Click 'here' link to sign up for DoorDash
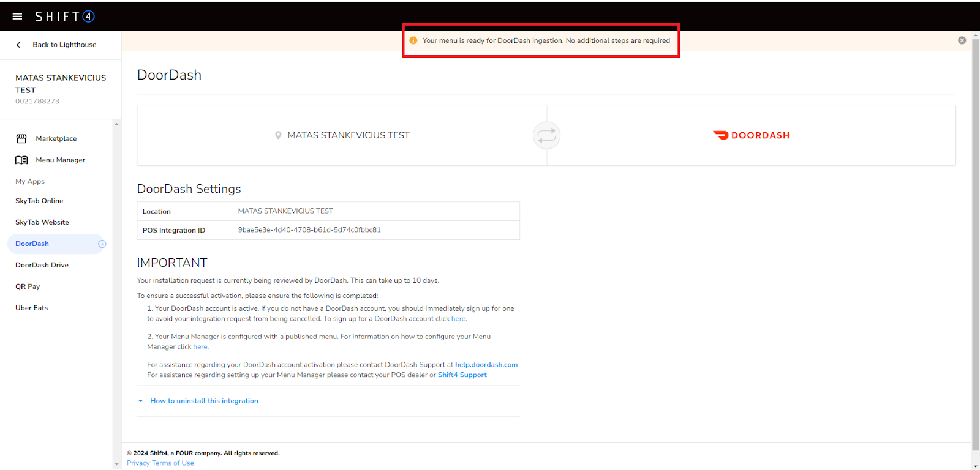The width and height of the screenshot is (980, 470). (458, 319)
